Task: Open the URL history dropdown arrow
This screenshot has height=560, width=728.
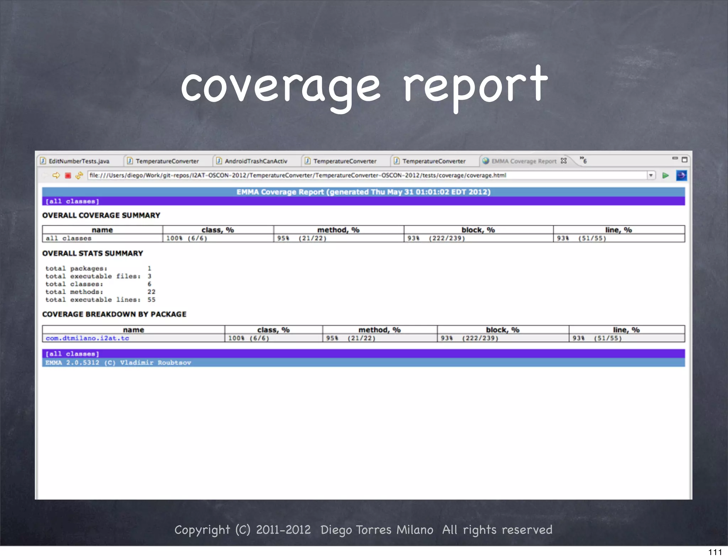Action: [x=651, y=175]
